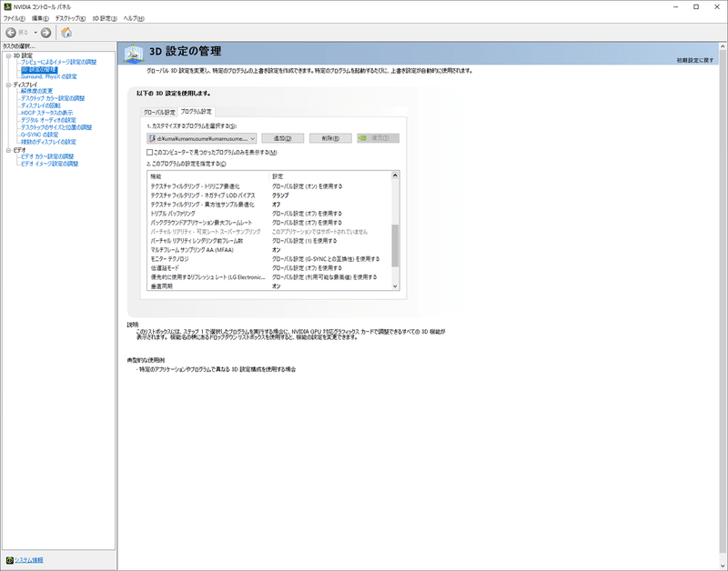Open the デスクトップ menu
Viewport: 728px width, 571px height.
(x=70, y=18)
